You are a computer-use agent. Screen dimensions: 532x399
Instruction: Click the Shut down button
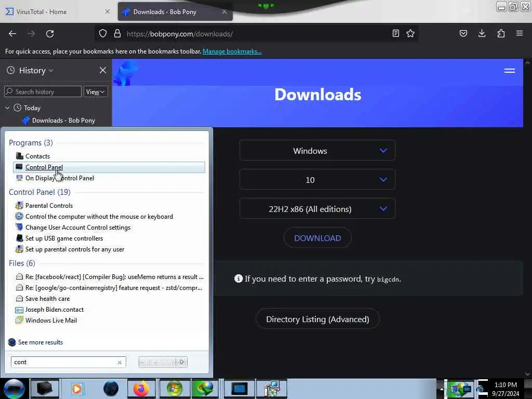tap(158, 362)
